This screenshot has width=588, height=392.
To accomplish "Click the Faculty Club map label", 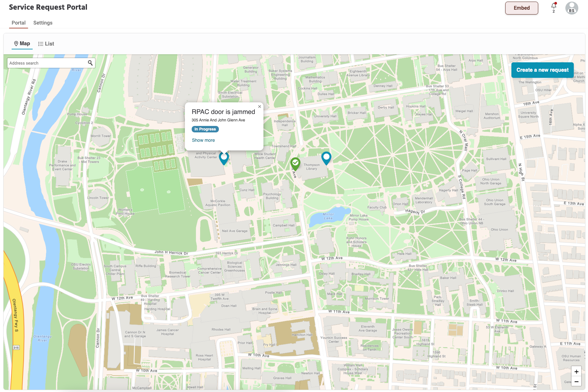I will coord(377,207).
